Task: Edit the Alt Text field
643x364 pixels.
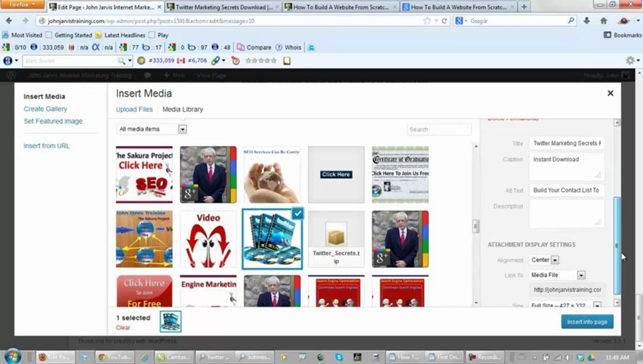Action: [567, 191]
